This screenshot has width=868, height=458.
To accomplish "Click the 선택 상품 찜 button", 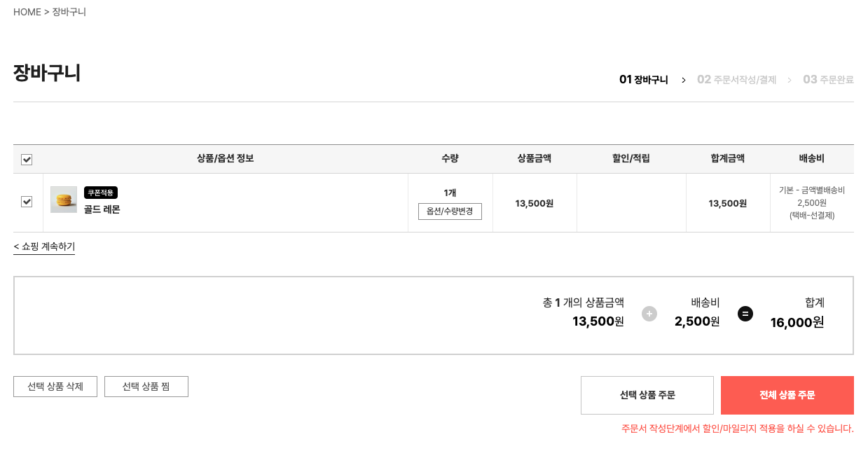I will (146, 386).
